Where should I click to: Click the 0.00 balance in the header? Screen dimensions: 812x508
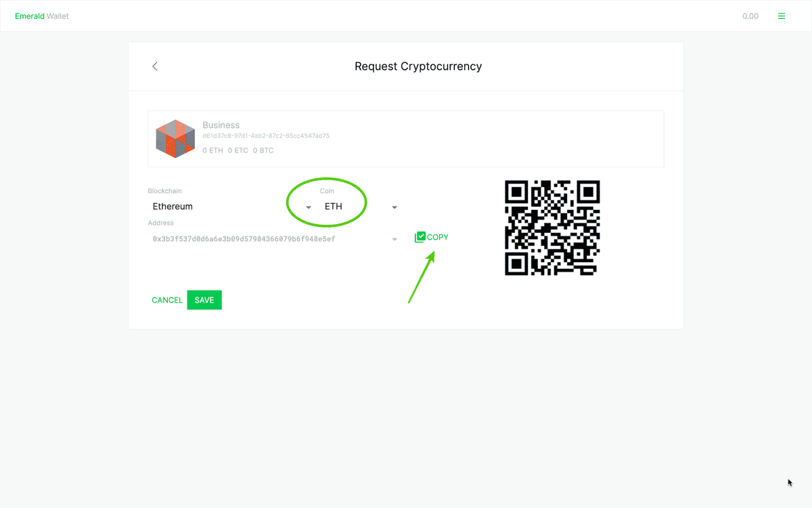tap(750, 16)
